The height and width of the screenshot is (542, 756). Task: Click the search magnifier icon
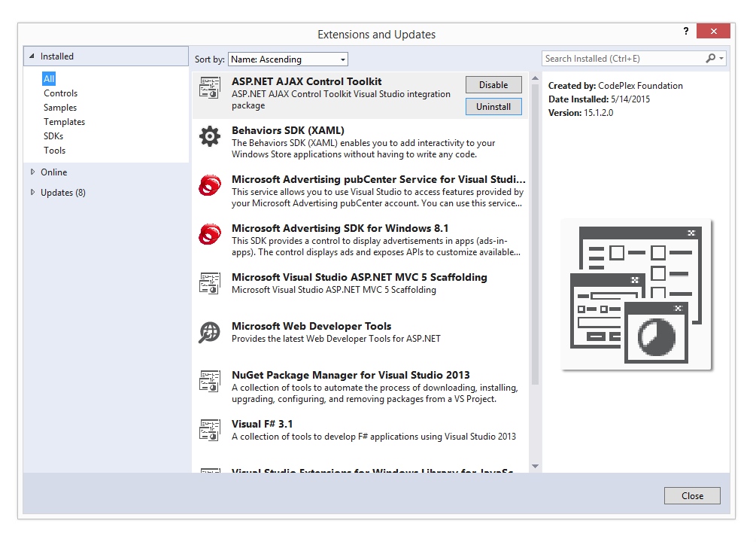click(711, 59)
